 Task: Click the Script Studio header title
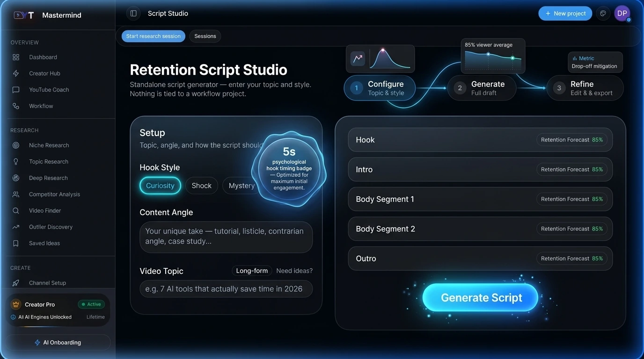[x=168, y=14]
